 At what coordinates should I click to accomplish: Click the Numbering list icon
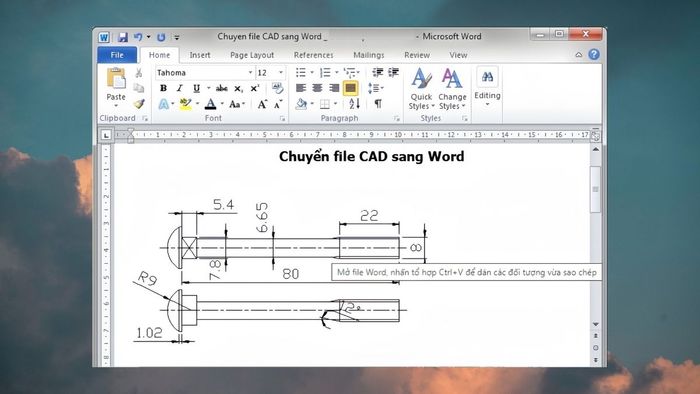(x=325, y=72)
